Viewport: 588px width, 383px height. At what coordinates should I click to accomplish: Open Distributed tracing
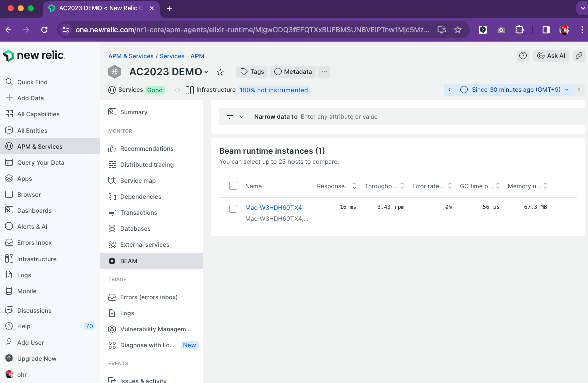[x=141, y=165]
